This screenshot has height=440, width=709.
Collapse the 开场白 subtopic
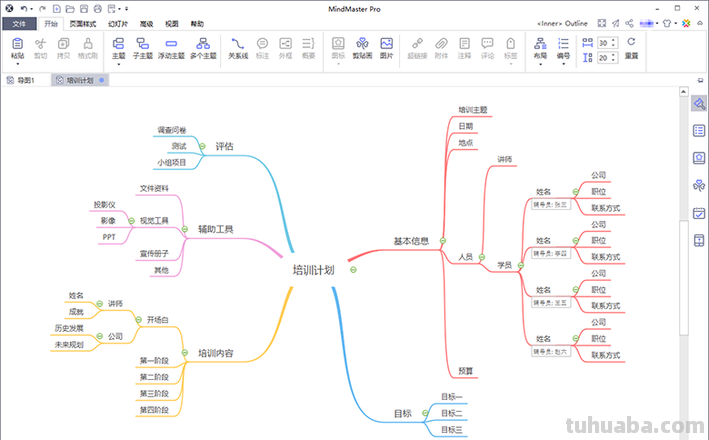point(139,320)
